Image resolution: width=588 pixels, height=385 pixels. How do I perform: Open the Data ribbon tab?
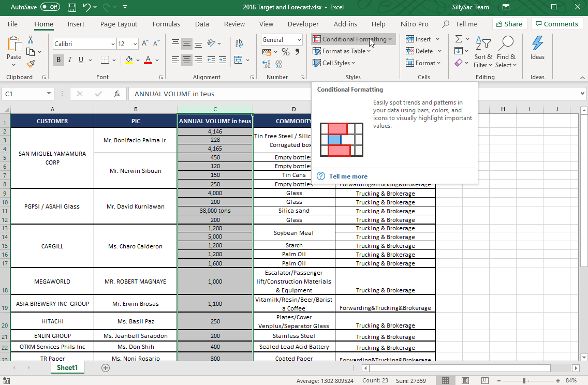202,24
